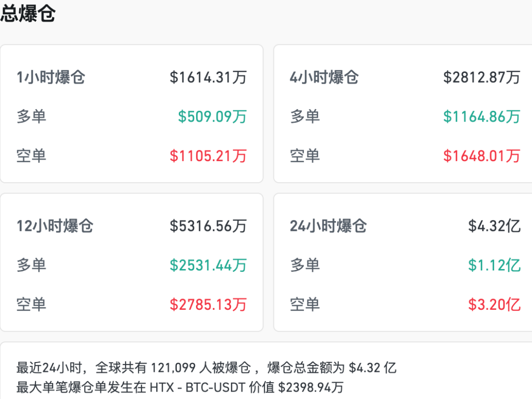Image resolution: width=532 pixels, height=399 pixels.
Task: Select the green $1164.86万 long value
Action: [x=481, y=117]
